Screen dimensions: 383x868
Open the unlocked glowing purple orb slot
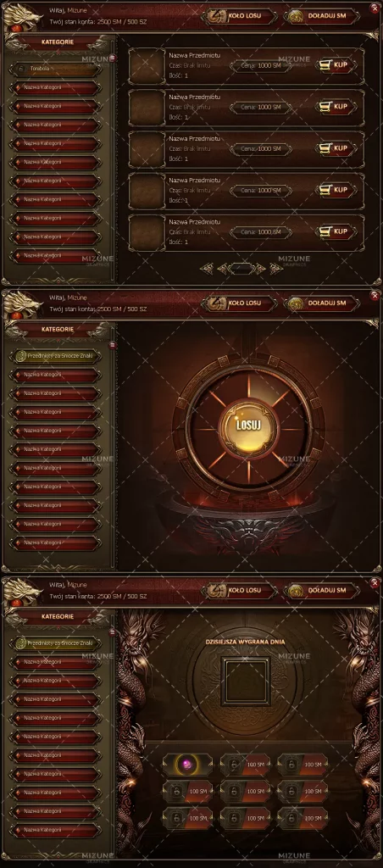(187, 765)
